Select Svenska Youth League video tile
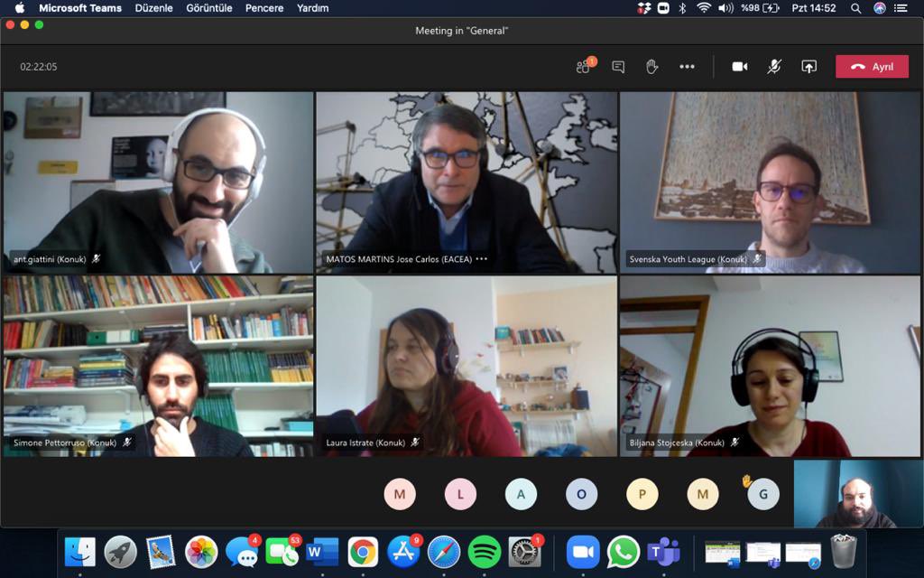The height and width of the screenshot is (578, 924). (x=770, y=182)
